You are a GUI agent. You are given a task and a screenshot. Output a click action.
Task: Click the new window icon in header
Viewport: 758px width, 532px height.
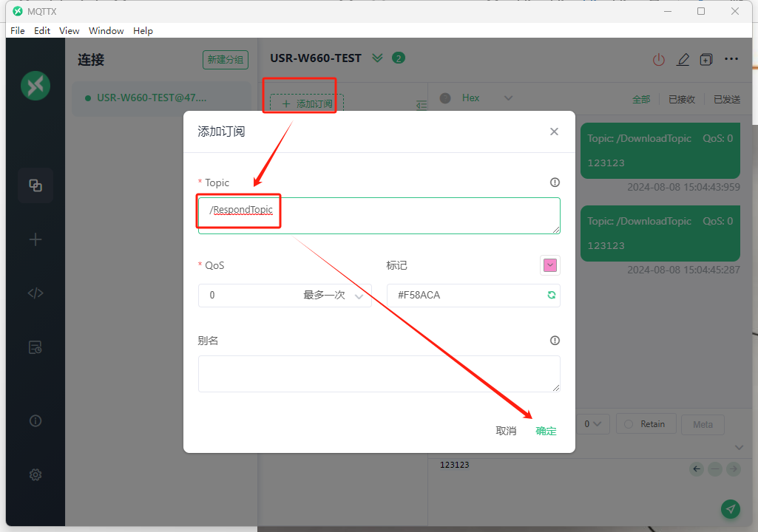click(706, 59)
